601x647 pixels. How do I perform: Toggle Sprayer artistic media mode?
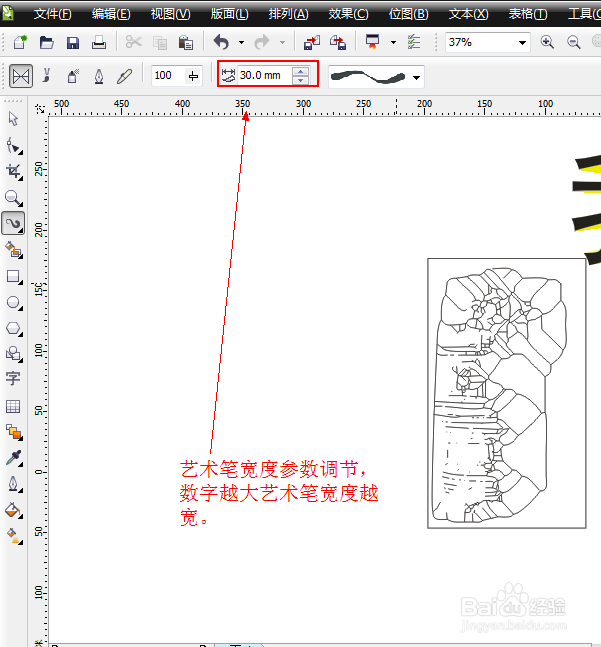coord(73,76)
